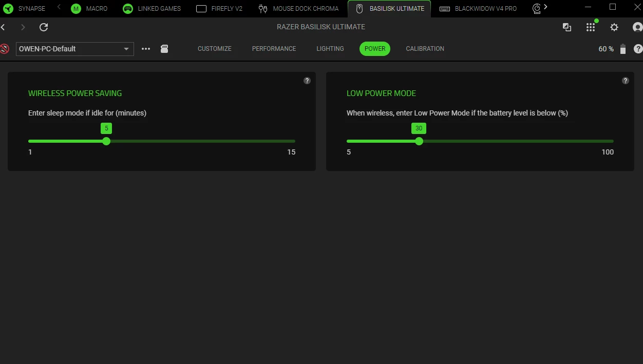Viewport: 643px width, 364px height.
Task: Click the Wireless Power Saving heading
Action: coord(75,93)
